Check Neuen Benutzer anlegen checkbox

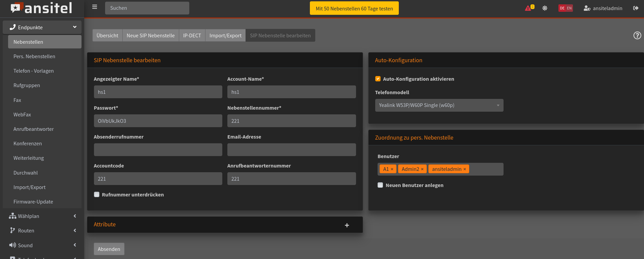[380, 185]
